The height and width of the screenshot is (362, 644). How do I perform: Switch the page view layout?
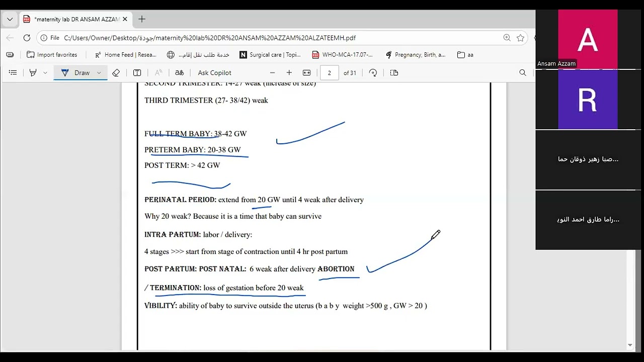tap(394, 73)
